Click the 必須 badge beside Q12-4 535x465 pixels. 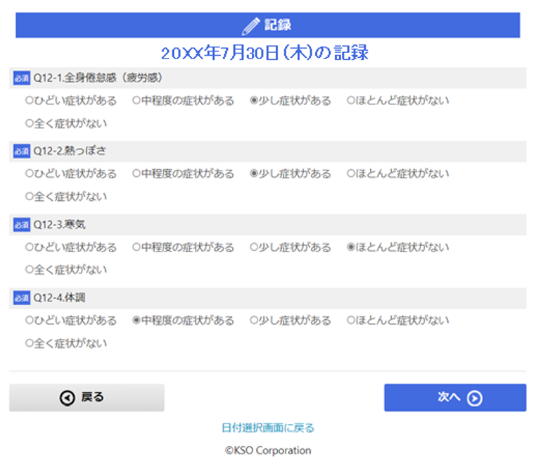[x=21, y=298]
